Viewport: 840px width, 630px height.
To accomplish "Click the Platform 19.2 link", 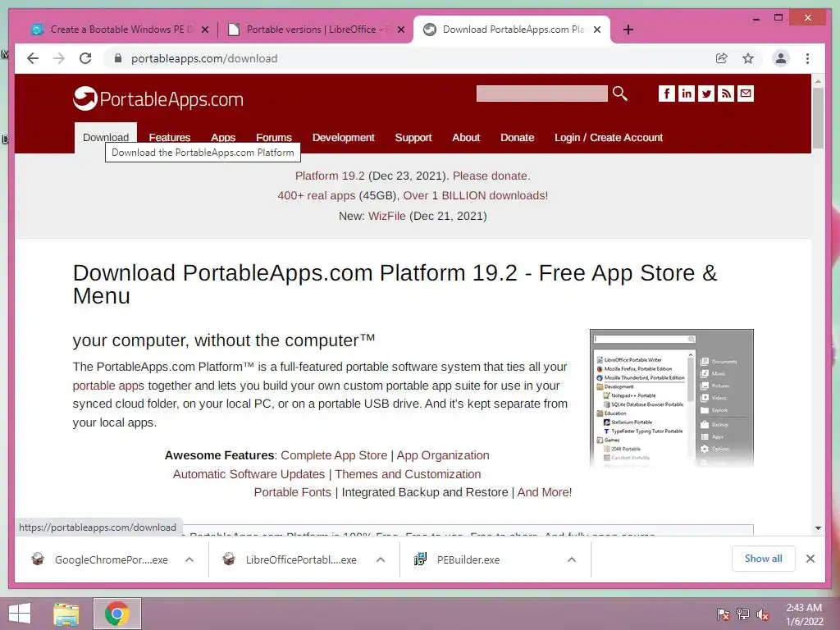I will 330,176.
